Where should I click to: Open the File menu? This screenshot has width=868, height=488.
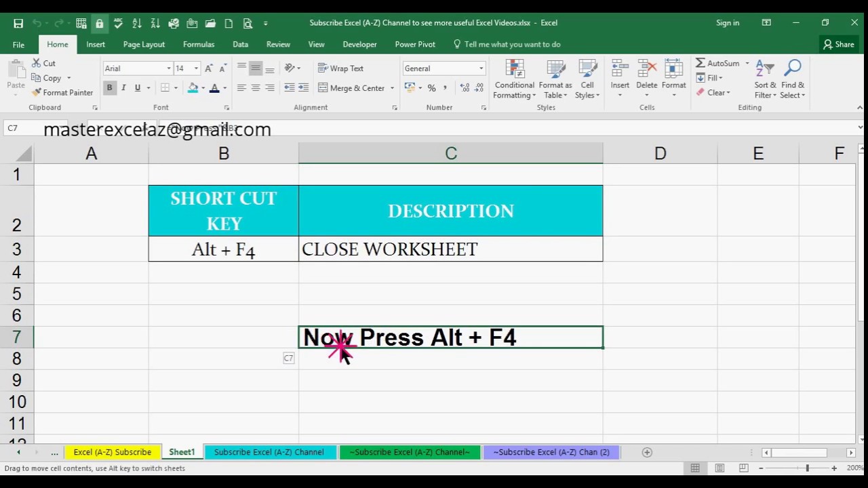pos(18,45)
